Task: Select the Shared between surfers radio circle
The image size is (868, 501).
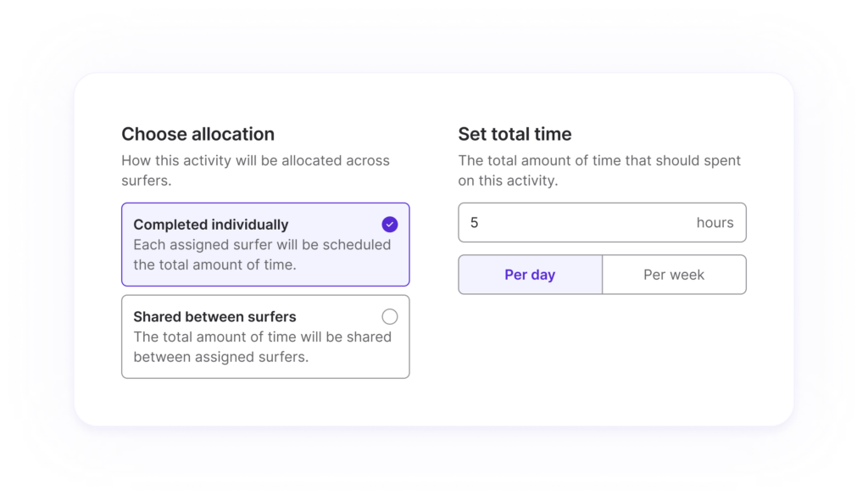Action: [x=390, y=317]
